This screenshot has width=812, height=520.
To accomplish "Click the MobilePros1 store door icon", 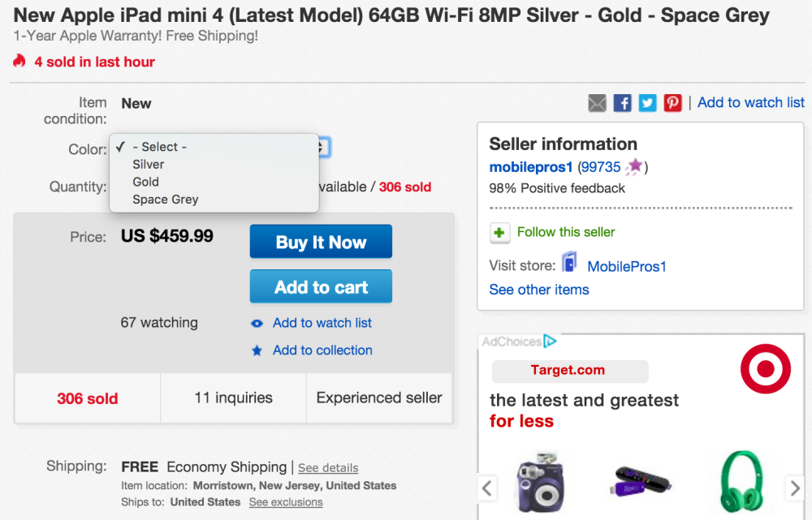I will (x=570, y=264).
